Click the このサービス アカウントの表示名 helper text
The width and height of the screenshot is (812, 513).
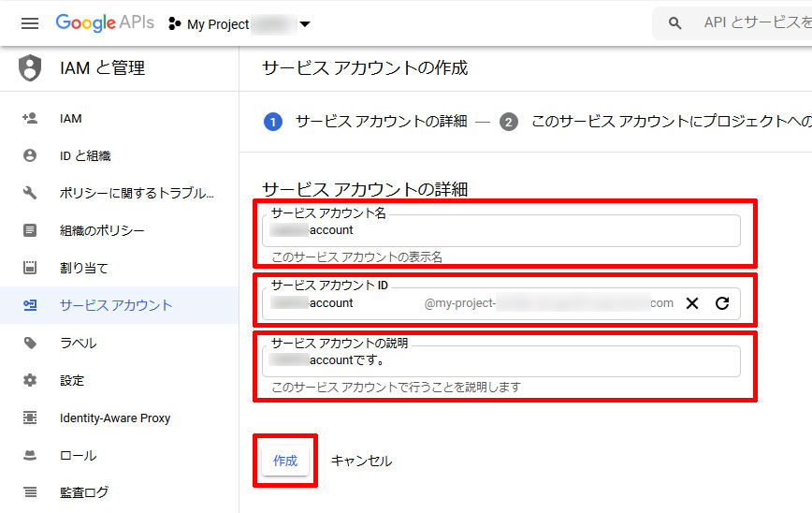pos(357,257)
